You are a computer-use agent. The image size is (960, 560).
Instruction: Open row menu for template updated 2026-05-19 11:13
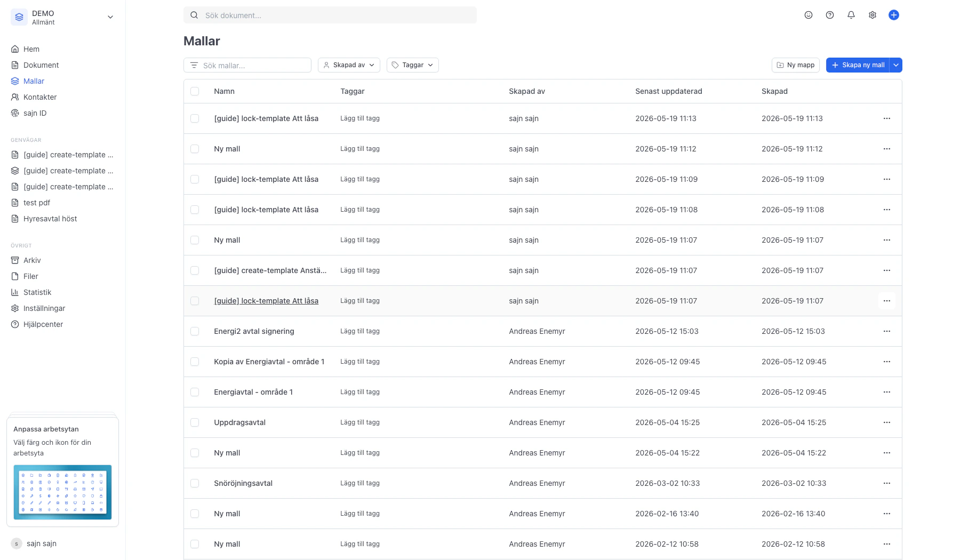pyautogui.click(x=887, y=118)
